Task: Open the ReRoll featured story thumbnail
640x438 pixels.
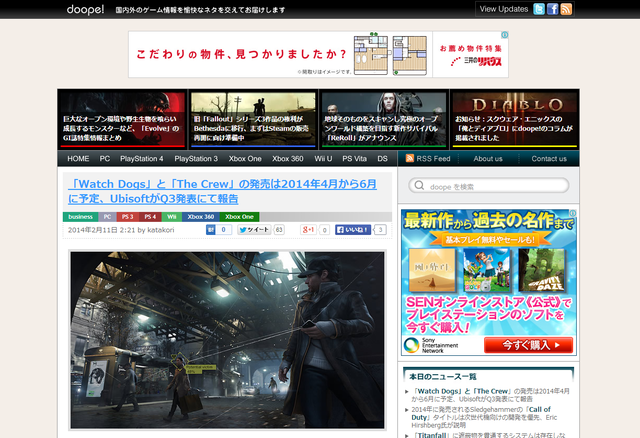Action: click(384, 120)
